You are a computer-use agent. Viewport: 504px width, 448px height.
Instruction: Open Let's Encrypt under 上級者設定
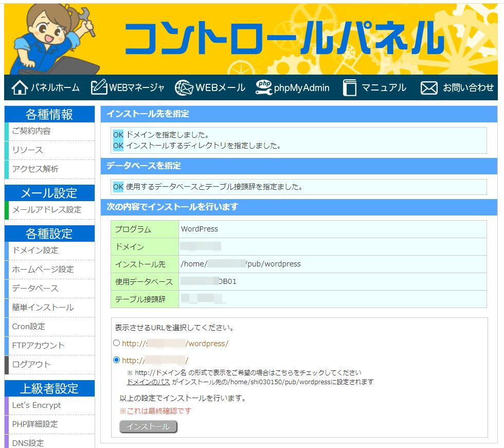pos(36,405)
